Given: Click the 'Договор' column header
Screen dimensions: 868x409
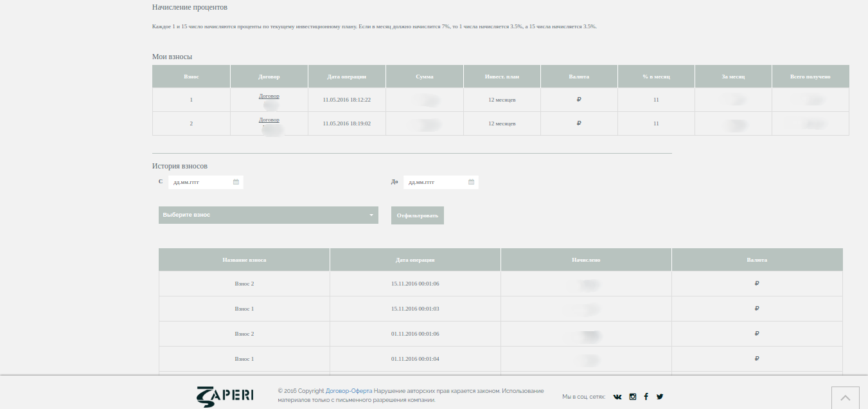Looking at the screenshot, I should point(269,77).
